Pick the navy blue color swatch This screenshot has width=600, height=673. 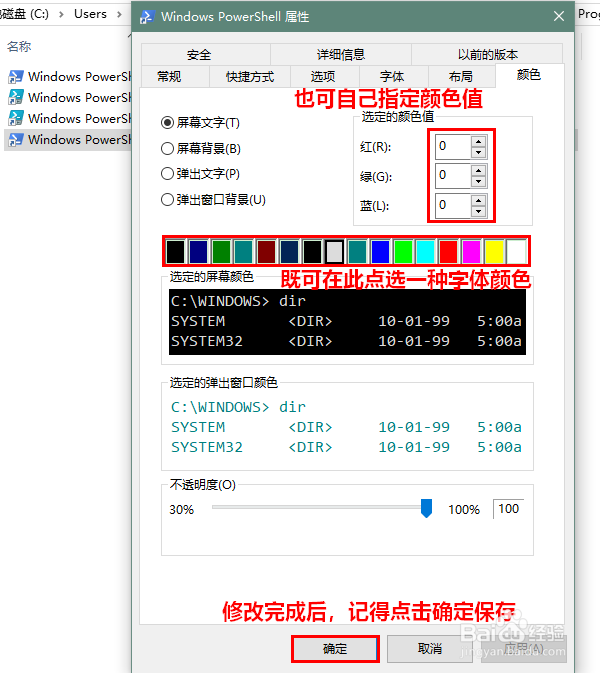(198, 252)
